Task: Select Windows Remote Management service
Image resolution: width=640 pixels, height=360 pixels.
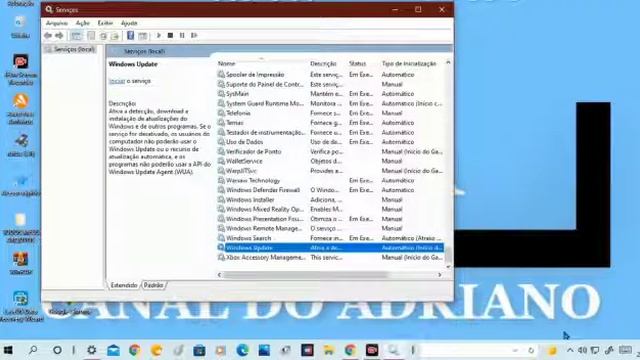Action: click(x=331, y=229)
